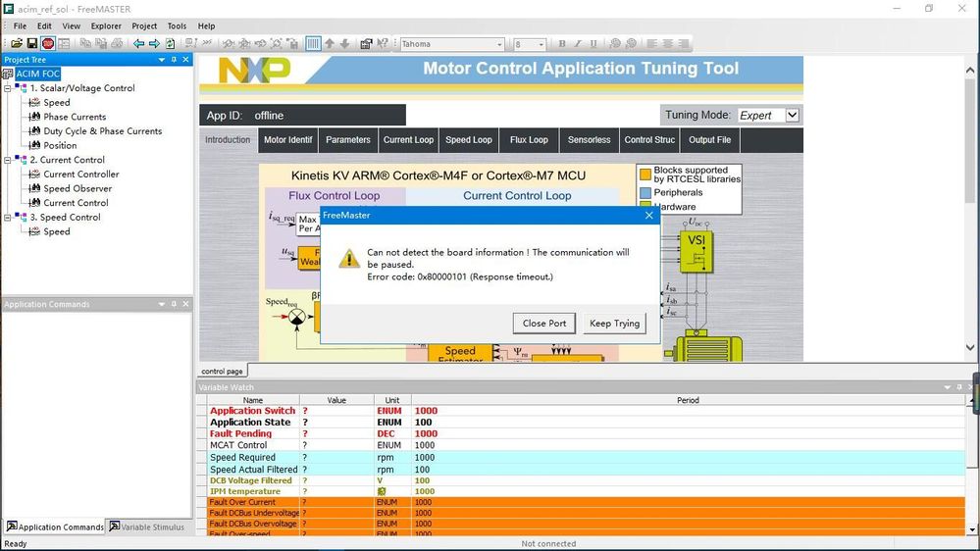
Task: Open Variable Watch panel options arrow
Action: coord(948,388)
